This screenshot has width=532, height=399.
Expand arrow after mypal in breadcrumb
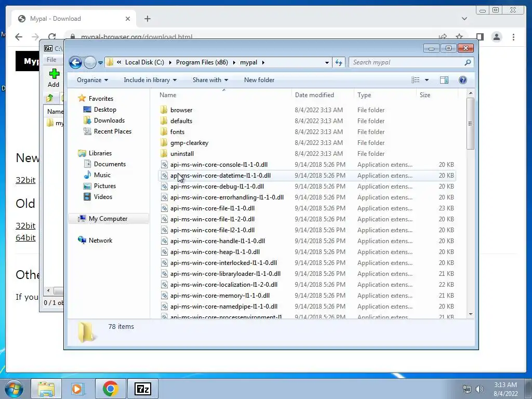(x=263, y=62)
